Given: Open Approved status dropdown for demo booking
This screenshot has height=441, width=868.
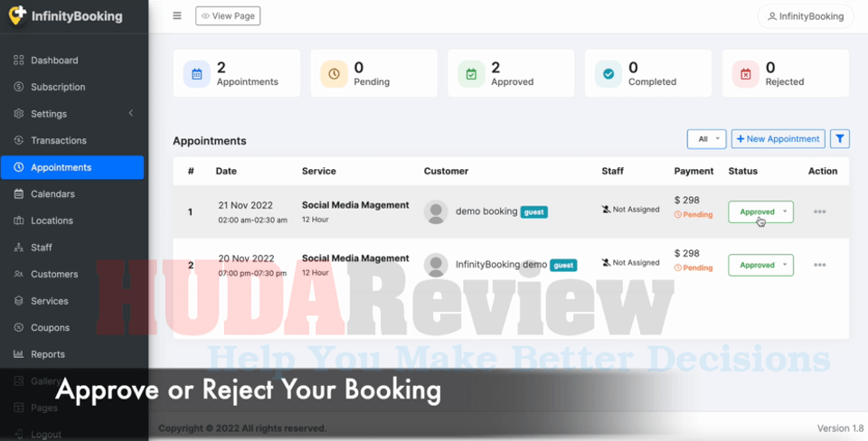Looking at the screenshot, I should [760, 212].
